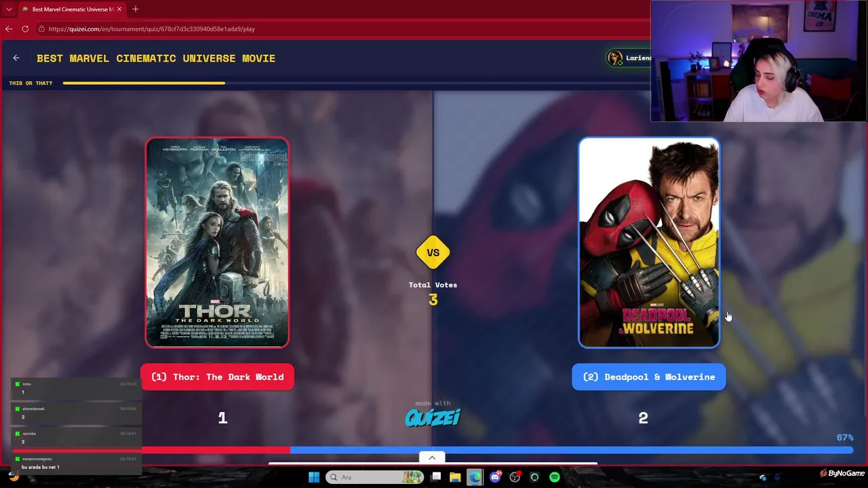The image size is (868, 488).
Task: View site info lock icon in address bar
Action: [x=41, y=29]
